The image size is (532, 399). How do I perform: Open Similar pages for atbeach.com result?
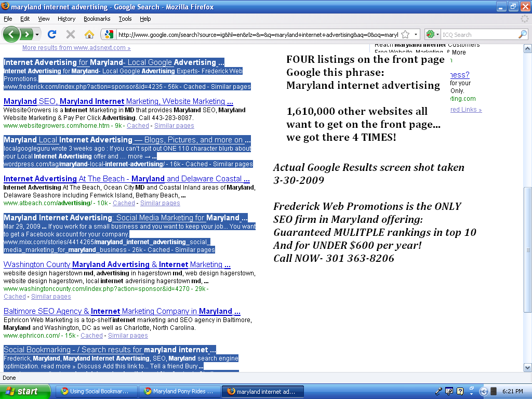pyautogui.click(x=160, y=203)
